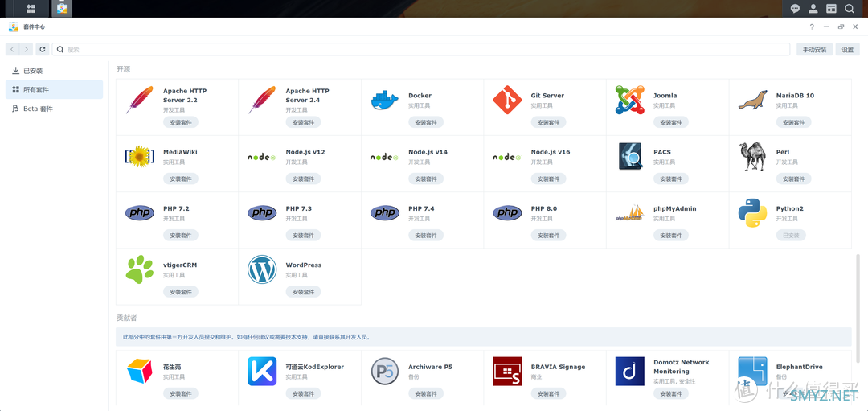
Task: Select the PHP 7.2 logo
Action: pyautogui.click(x=140, y=213)
